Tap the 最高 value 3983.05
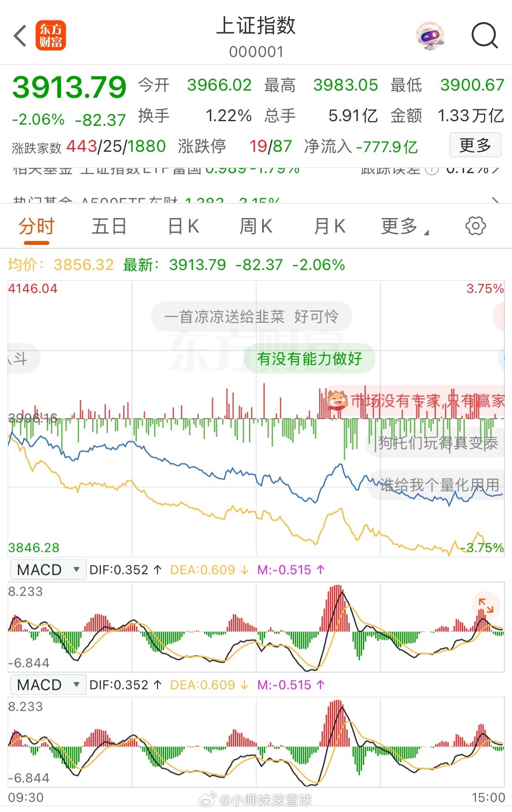The height and width of the screenshot is (812, 512). (x=345, y=85)
